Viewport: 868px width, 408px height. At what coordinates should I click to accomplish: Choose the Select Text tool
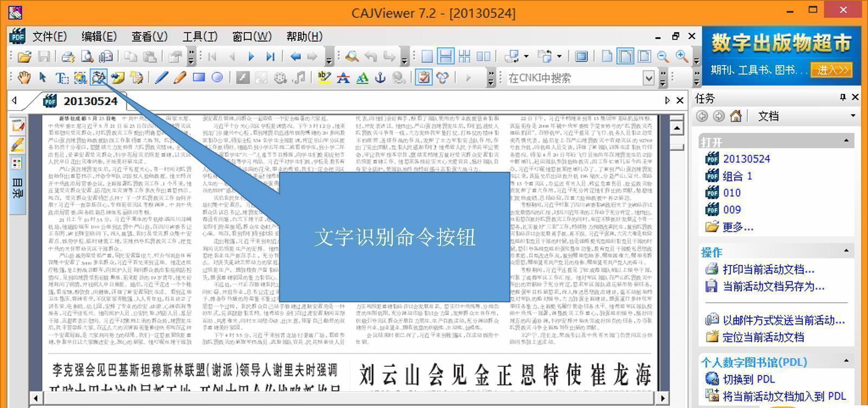[x=62, y=78]
